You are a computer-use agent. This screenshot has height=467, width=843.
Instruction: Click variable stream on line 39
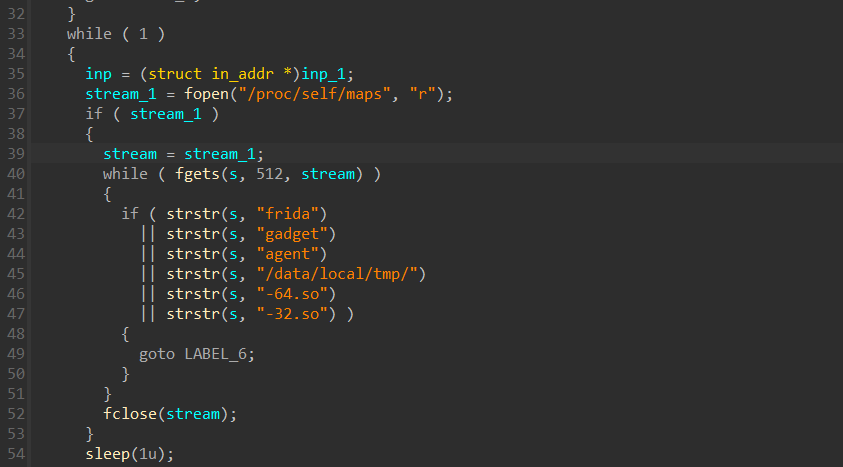[130, 154]
